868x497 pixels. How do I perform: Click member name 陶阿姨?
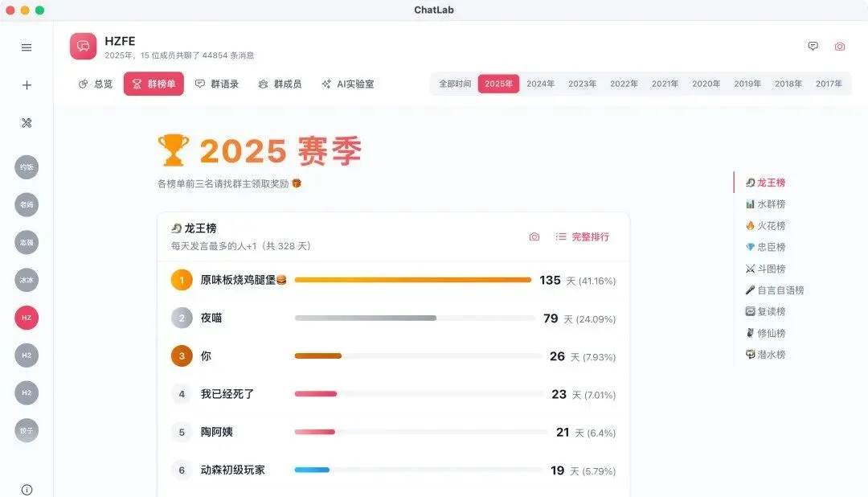216,432
